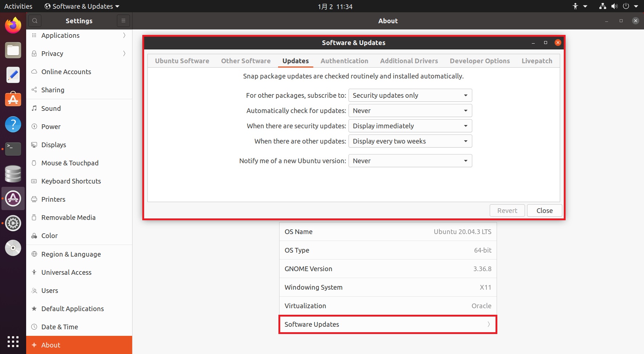Select Power in Settings sidebar
The width and height of the screenshot is (644, 354).
pyautogui.click(x=79, y=126)
